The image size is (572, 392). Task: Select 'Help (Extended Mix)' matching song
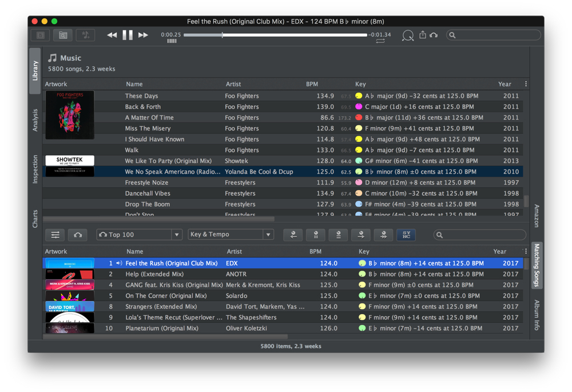(x=283, y=274)
